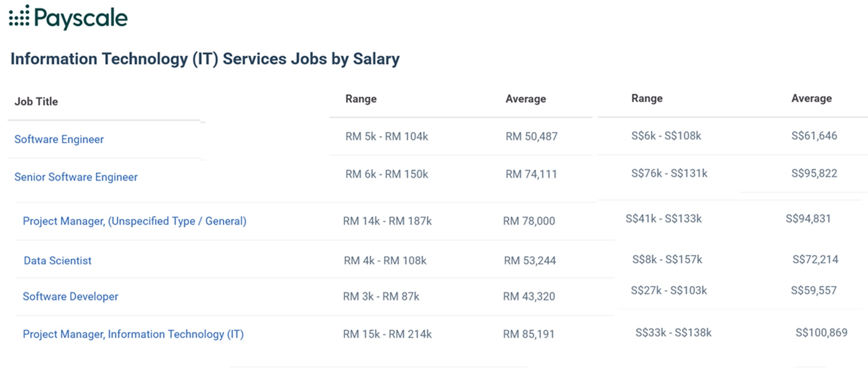Click the RM 14k - RM 187k range
This screenshot has height=369, width=868.
click(387, 221)
